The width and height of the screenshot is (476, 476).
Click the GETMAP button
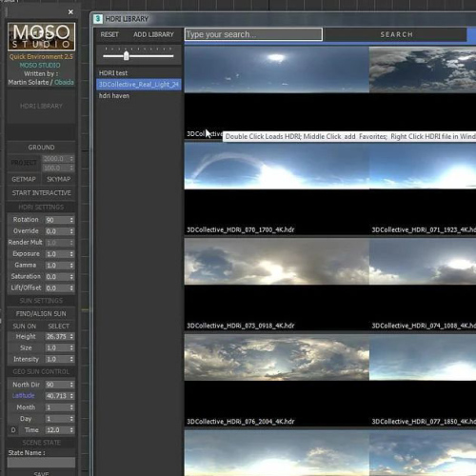(24, 179)
